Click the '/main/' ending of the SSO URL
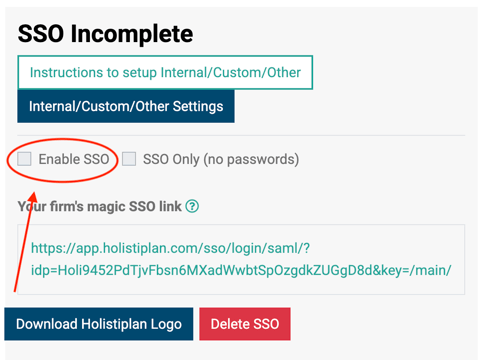 click(x=431, y=270)
